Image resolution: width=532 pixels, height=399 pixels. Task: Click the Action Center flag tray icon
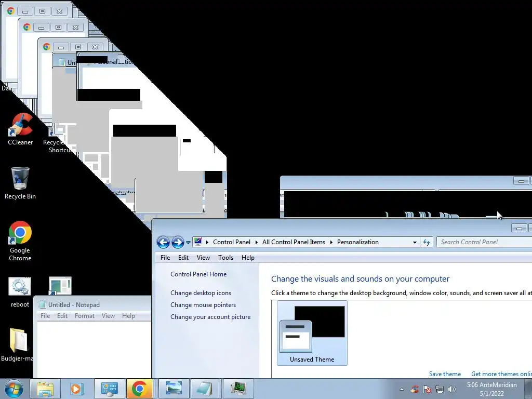[x=427, y=389]
